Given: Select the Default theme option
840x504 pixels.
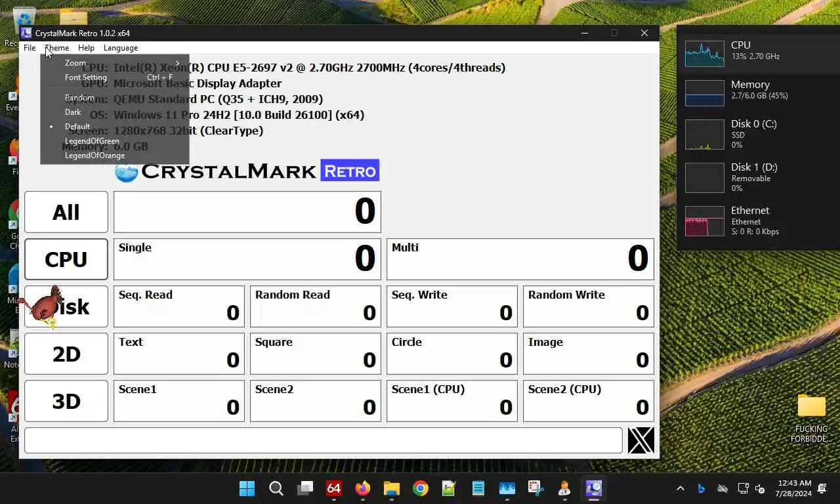Looking at the screenshot, I should pos(115,127).
